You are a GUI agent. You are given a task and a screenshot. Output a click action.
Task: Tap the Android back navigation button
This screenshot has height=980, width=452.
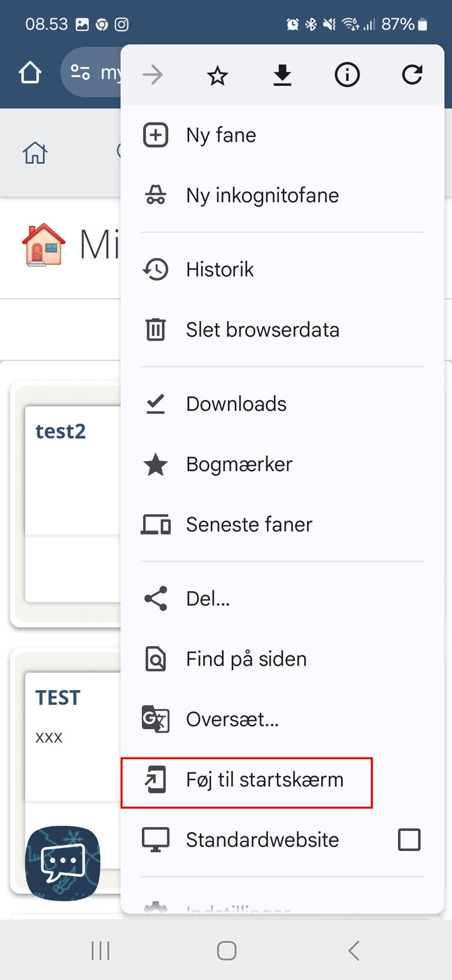pos(353,951)
